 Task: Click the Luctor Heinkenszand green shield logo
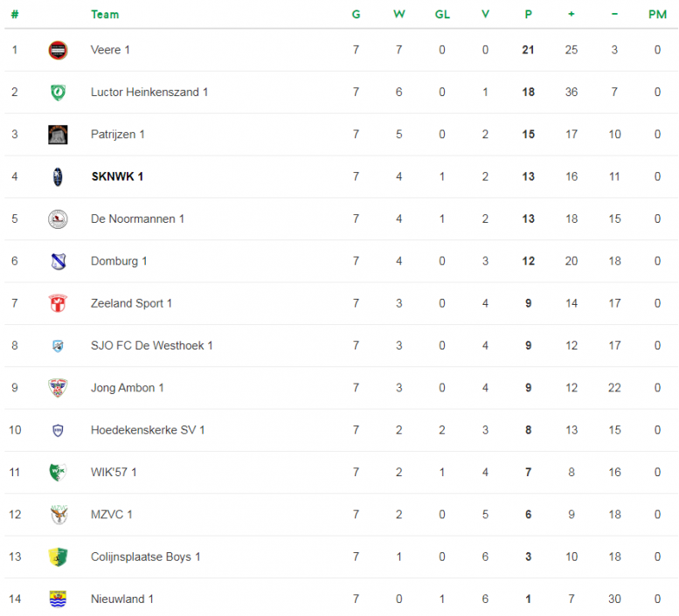click(x=58, y=93)
